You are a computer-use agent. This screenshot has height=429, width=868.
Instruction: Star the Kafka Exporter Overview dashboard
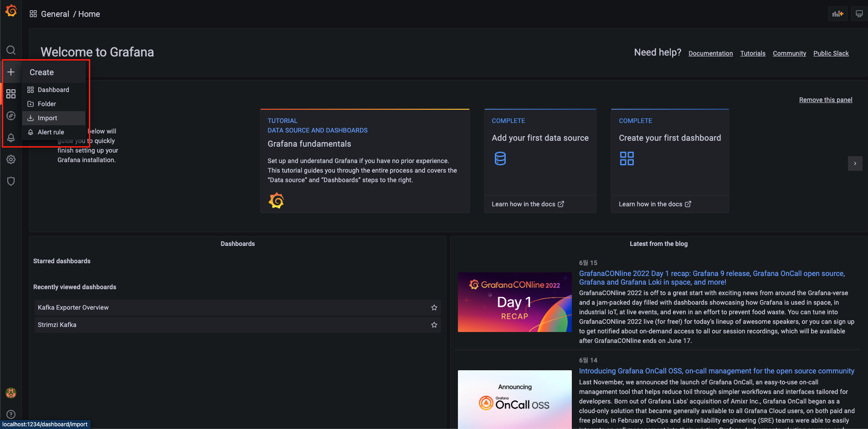click(x=434, y=307)
